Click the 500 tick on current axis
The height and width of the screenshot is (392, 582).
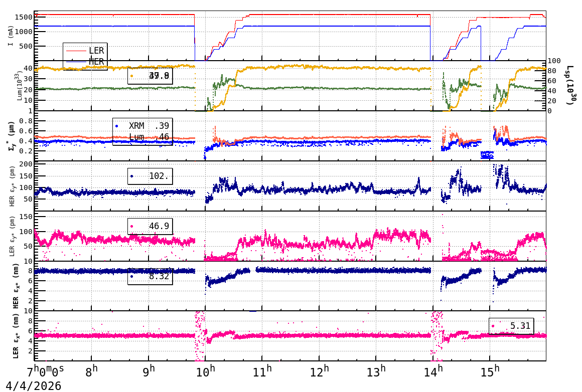(26, 46)
